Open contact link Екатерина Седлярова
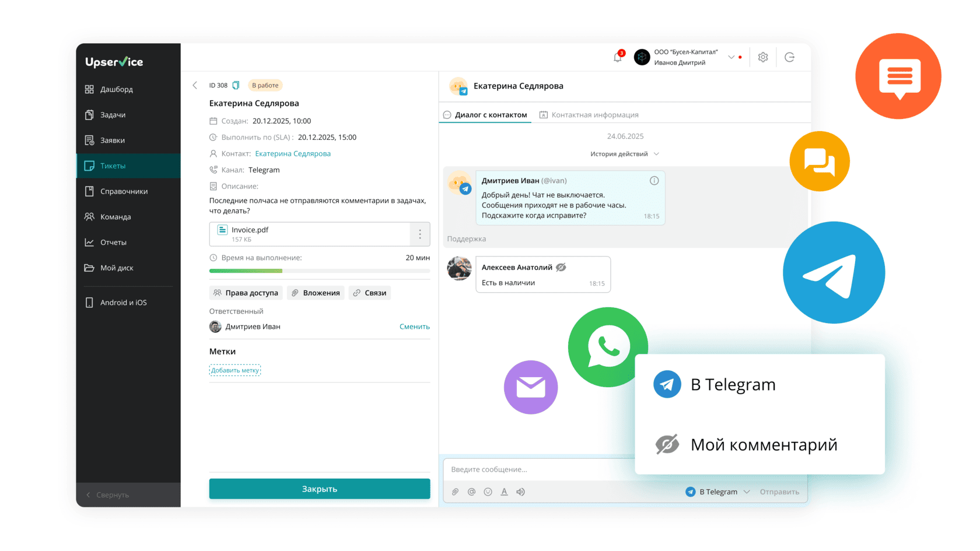Image resolution: width=980 pixels, height=551 pixels. 293,154
